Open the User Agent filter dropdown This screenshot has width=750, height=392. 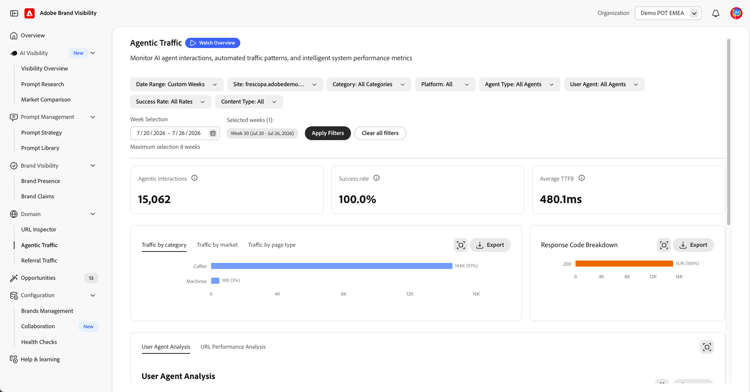604,85
